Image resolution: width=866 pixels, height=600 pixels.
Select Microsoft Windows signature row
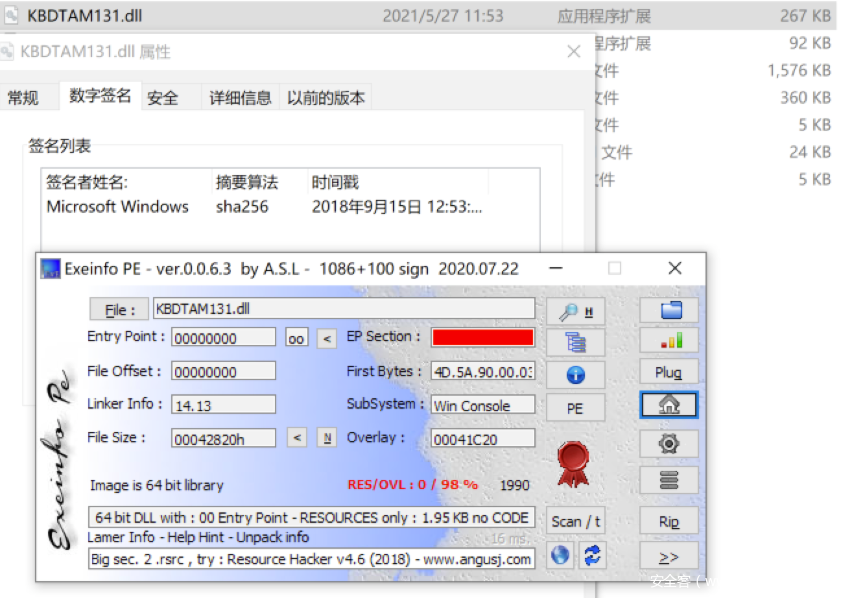coord(118,207)
